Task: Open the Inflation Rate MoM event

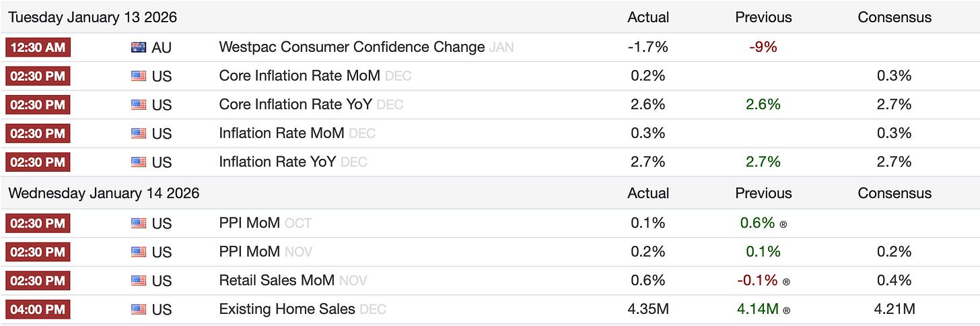Action: 281,133
